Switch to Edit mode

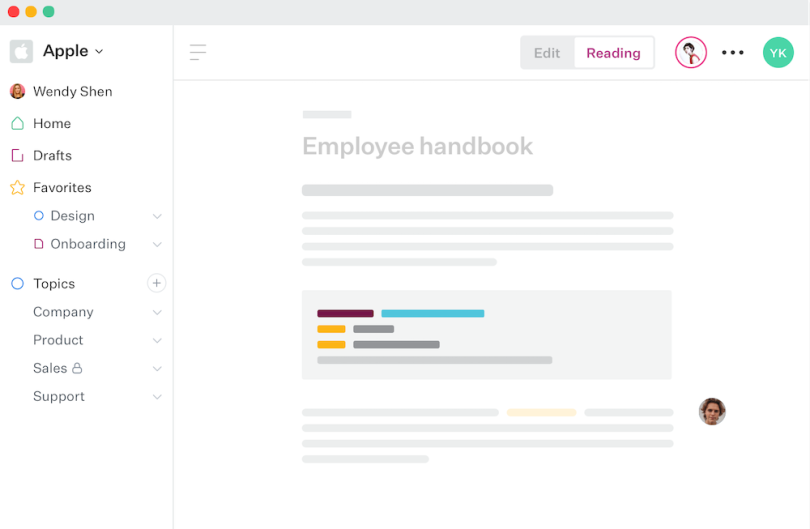(547, 53)
